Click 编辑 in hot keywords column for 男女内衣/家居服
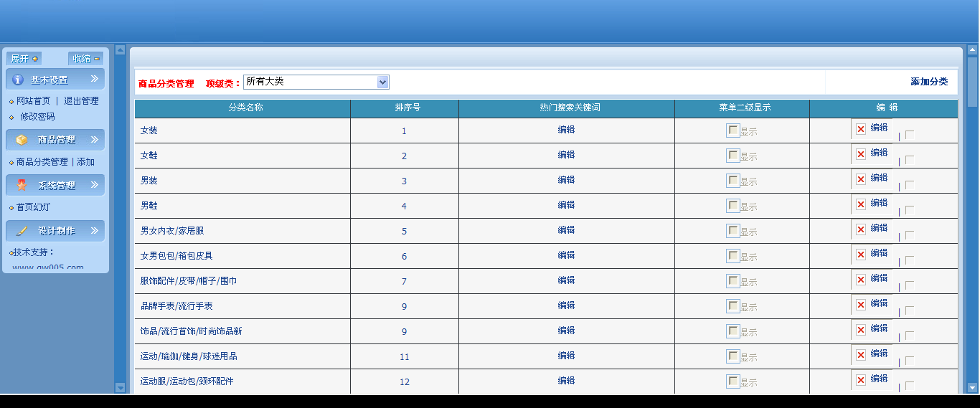This screenshot has width=980, height=408. point(566,230)
